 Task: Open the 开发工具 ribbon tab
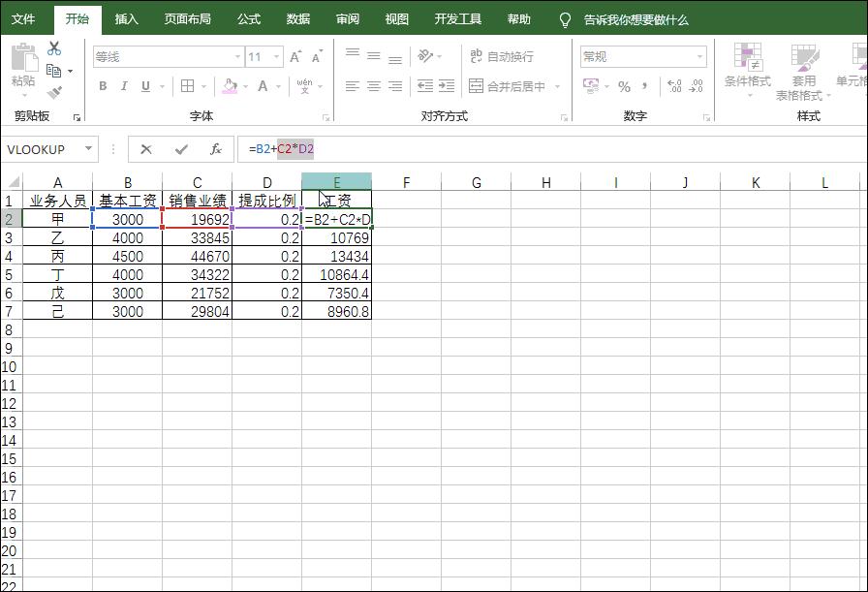pyautogui.click(x=457, y=17)
